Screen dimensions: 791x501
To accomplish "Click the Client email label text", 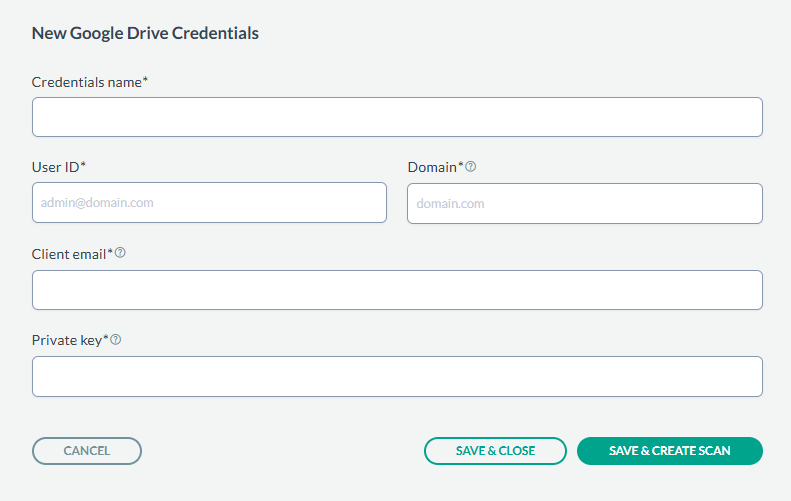I will [71, 254].
